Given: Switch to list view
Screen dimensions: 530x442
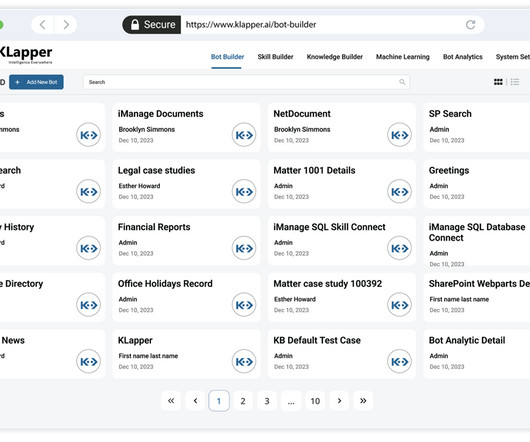Looking at the screenshot, I should coord(515,82).
